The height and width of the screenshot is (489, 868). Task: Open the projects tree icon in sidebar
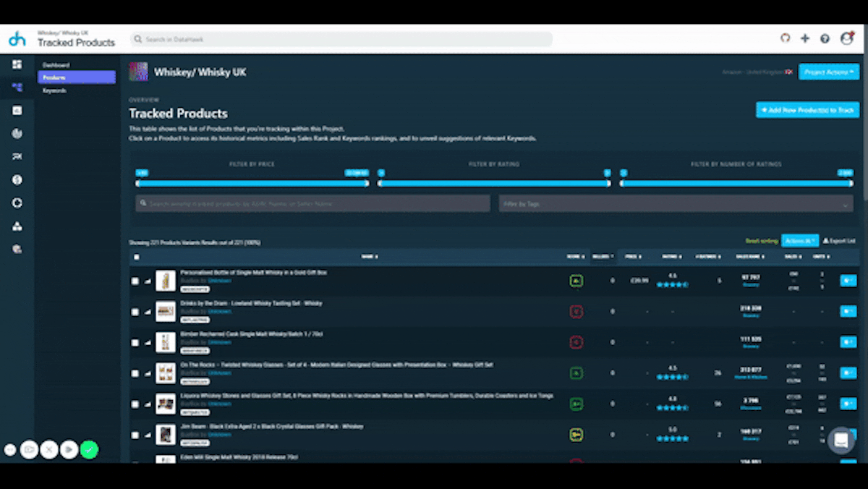pos(17,88)
